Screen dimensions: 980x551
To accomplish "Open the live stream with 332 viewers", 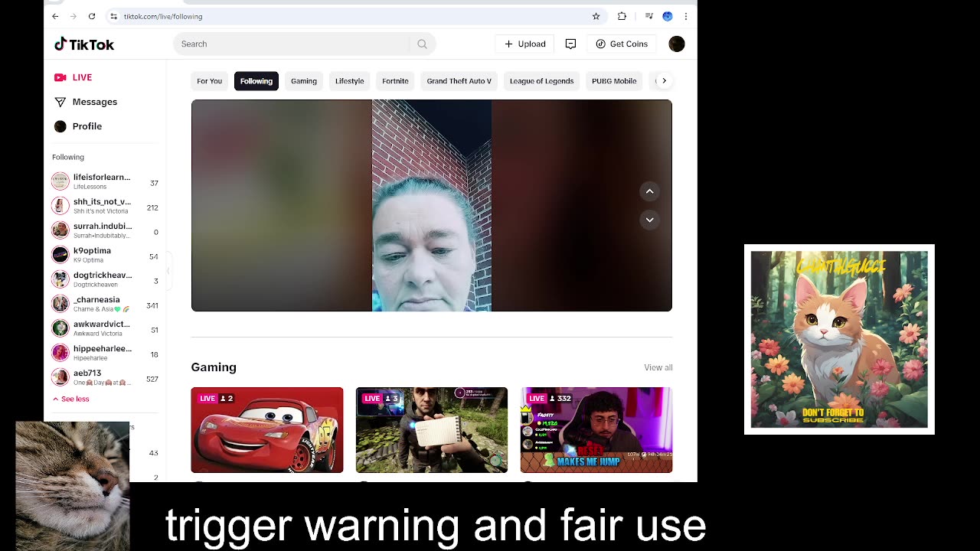I will tap(596, 430).
